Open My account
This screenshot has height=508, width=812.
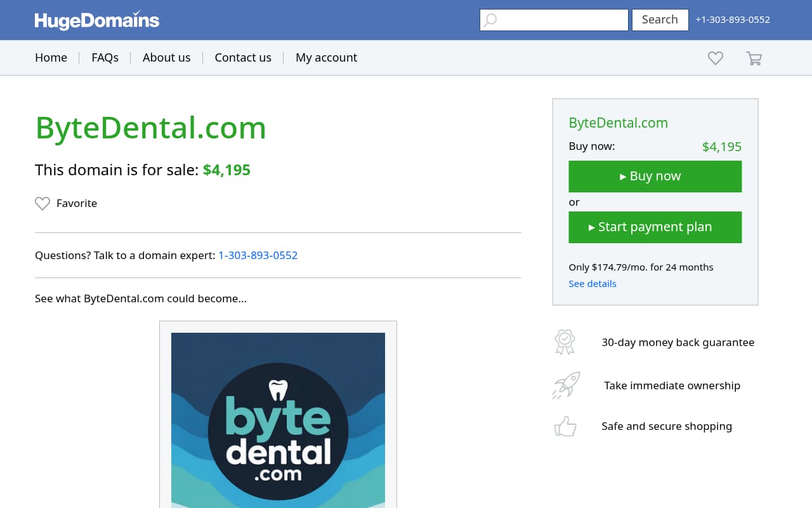326,58
